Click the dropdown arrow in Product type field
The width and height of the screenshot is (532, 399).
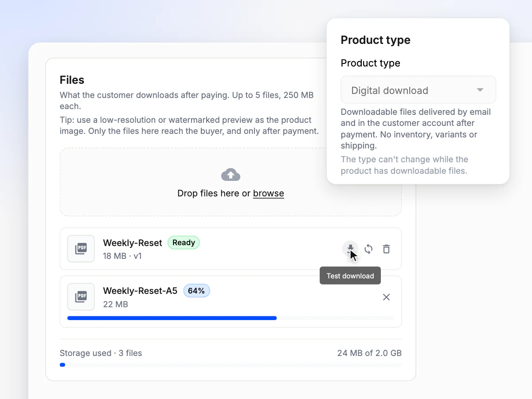click(480, 90)
